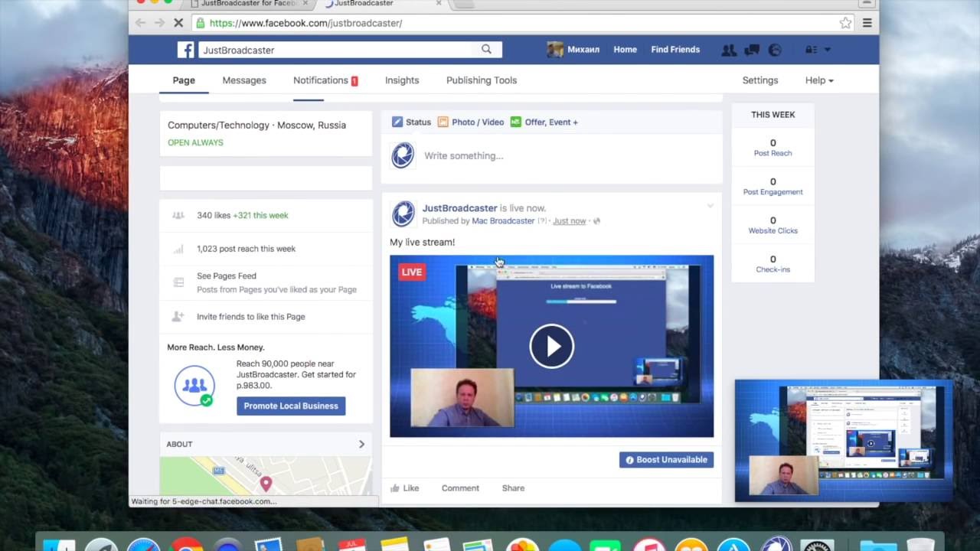Open the Messages tab
The width and height of the screenshot is (980, 551).
click(x=244, y=80)
